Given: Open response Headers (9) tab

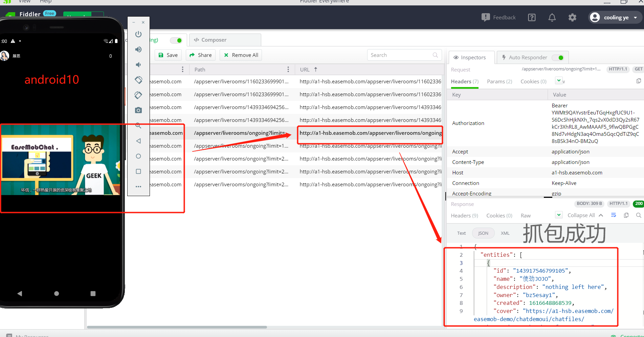Looking at the screenshot, I should coord(464,216).
